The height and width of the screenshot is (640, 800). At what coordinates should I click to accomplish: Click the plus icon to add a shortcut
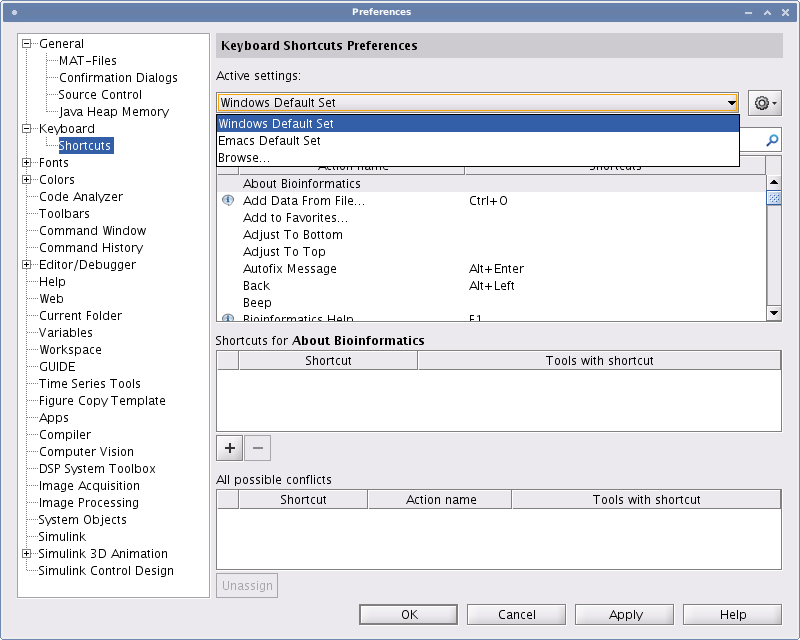click(229, 448)
